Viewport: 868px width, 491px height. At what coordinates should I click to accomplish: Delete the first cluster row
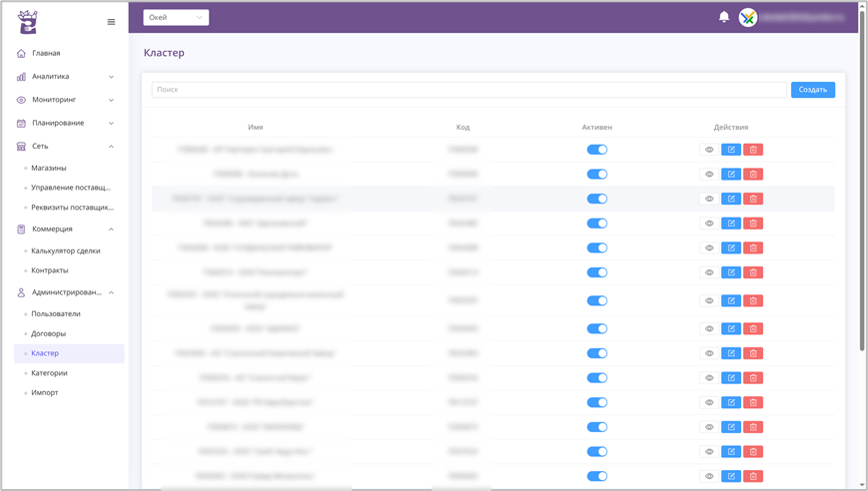[753, 150]
